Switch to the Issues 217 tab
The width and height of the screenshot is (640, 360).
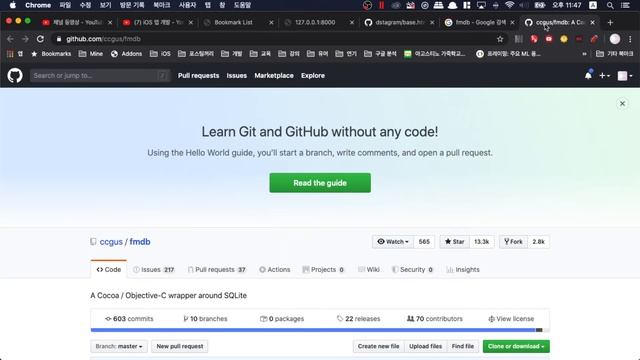coord(153,269)
